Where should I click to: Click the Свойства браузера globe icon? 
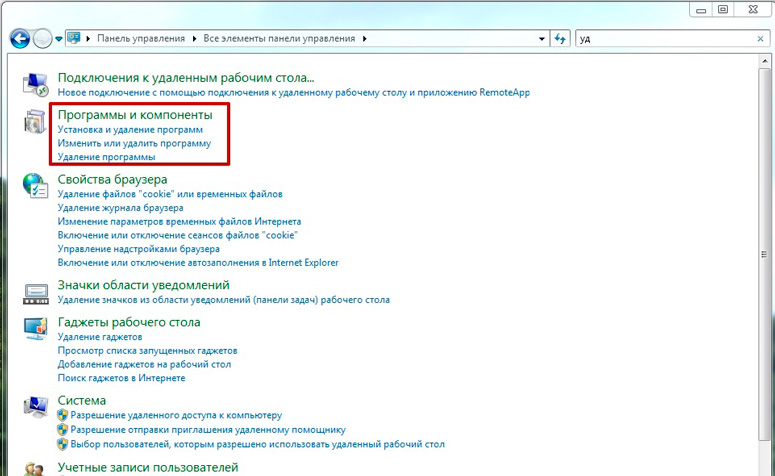pos(35,186)
